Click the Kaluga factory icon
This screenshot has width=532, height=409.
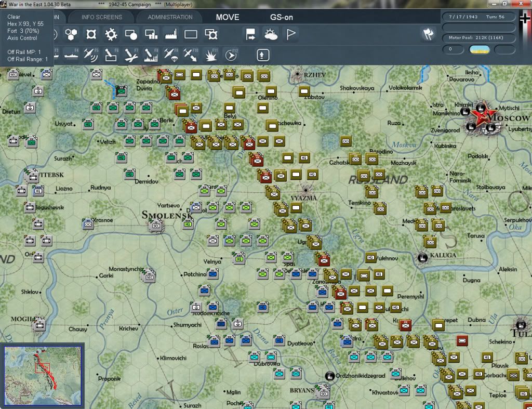tap(422, 258)
